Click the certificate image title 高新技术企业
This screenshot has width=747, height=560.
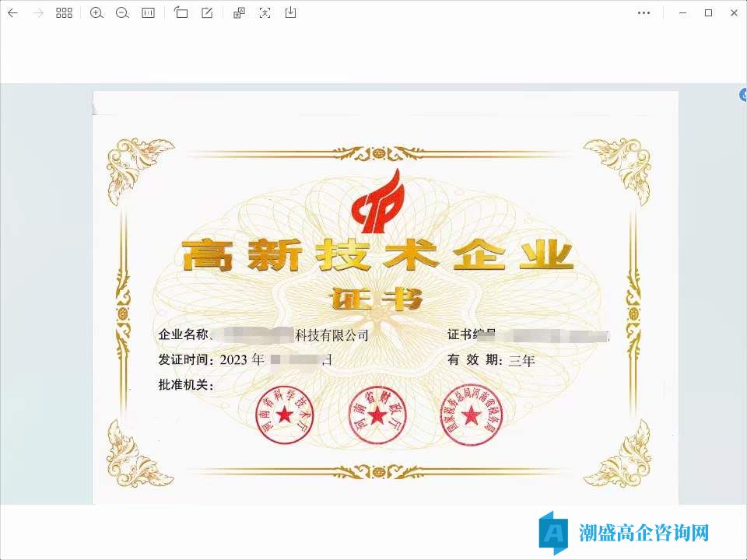[378, 255]
